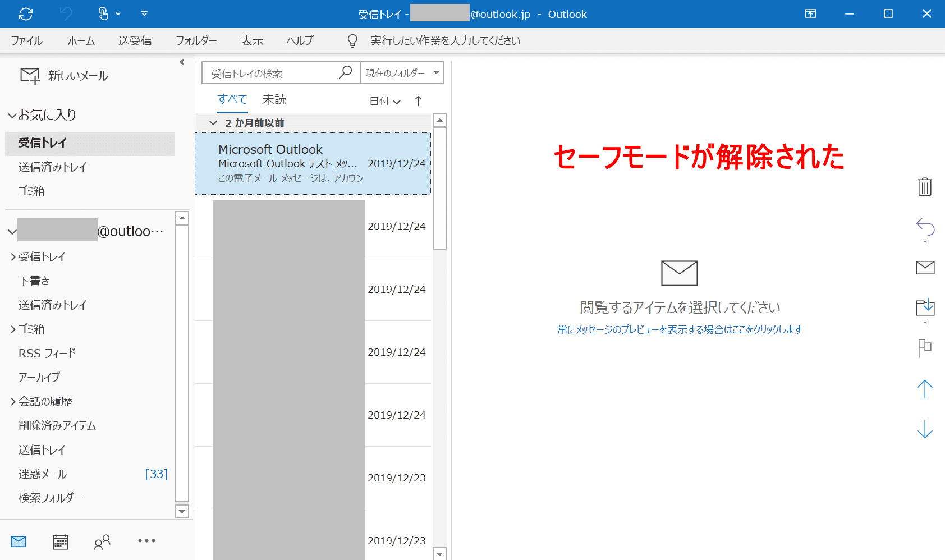Image resolution: width=945 pixels, height=560 pixels.
Task: Reverse sort order arrow
Action: pos(418,101)
